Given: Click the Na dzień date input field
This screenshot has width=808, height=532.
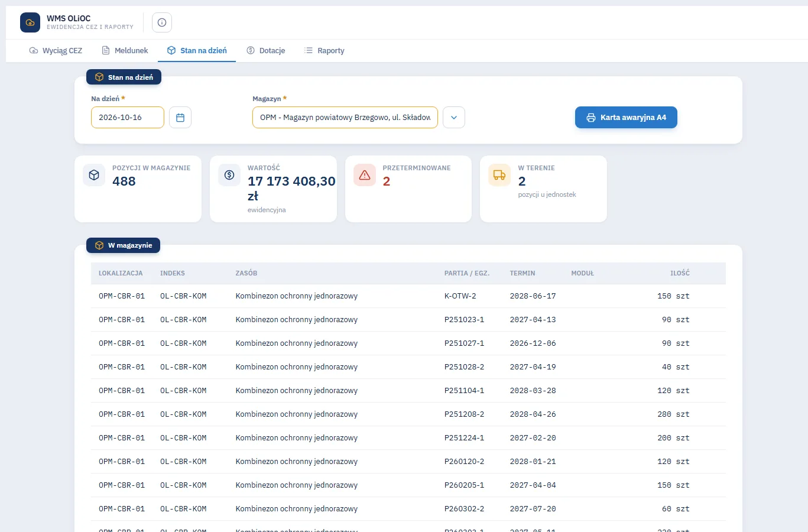Looking at the screenshot, I should point(128,118).
